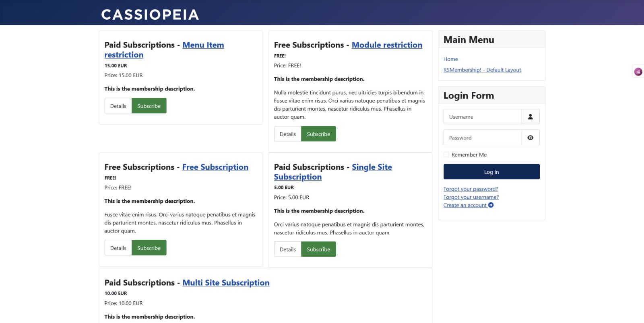Open RSMembership! - Default Layout menu item
This screenshot has width=644, height=323.
(x=482, y=70)
